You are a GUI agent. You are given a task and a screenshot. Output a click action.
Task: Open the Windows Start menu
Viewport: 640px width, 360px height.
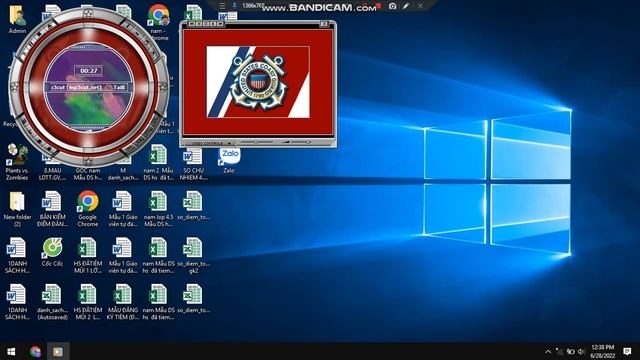pyautogui.click(x=11, y=351)
